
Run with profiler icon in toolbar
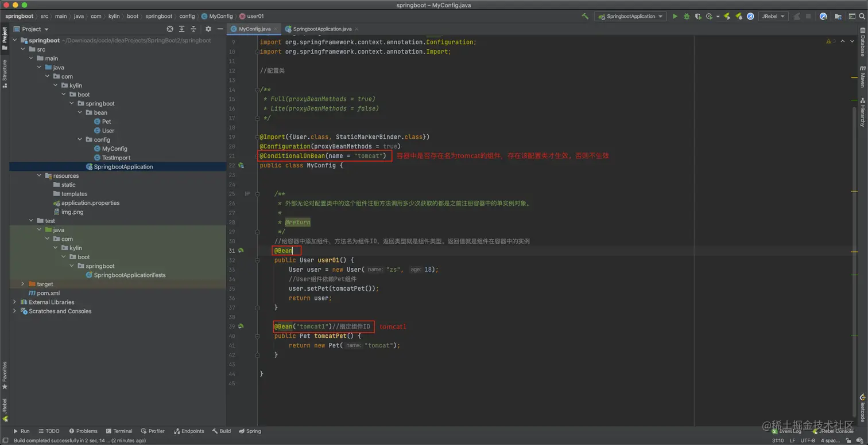[710, 16]
